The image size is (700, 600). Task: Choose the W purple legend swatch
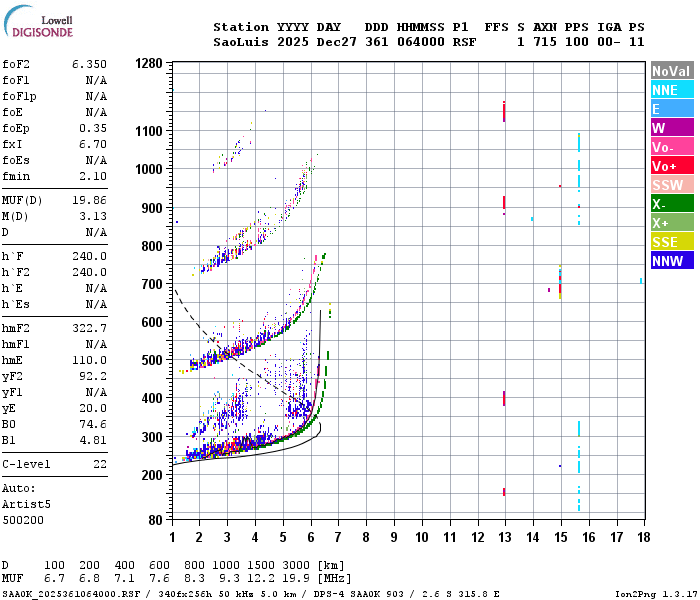[x=672, y=128]
